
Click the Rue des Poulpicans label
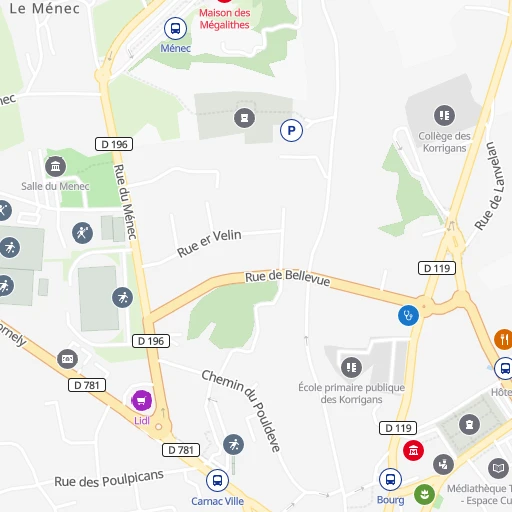(109, 479)
